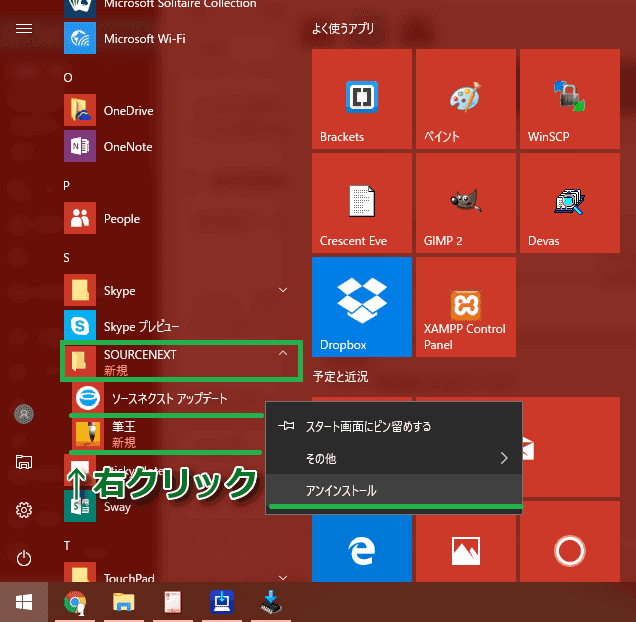Open the 筆王 app entry
The image size is (636, 622).
coord(167,434)
